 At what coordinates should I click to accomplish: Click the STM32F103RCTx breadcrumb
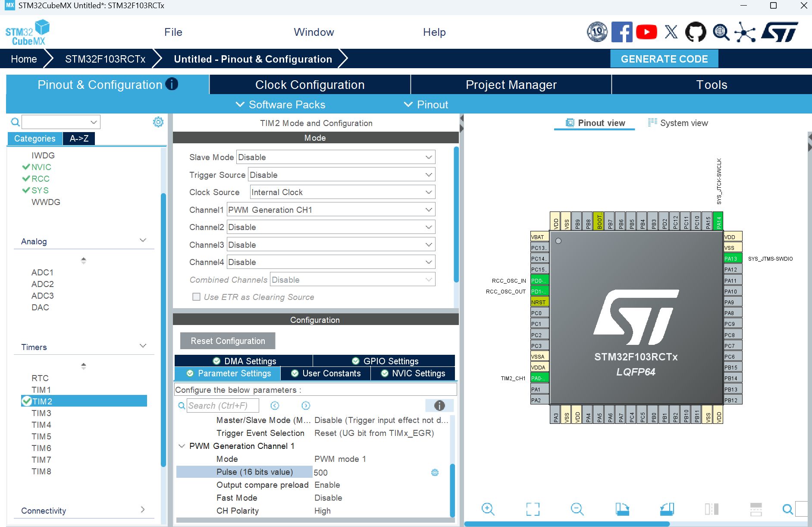[105, 59]
